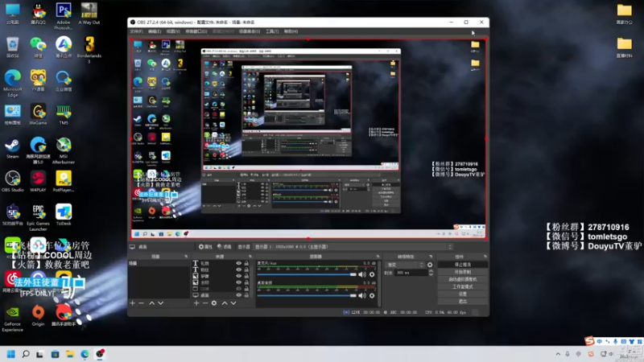Open Steam desktop shortcut icon

(x=12, y=148)
